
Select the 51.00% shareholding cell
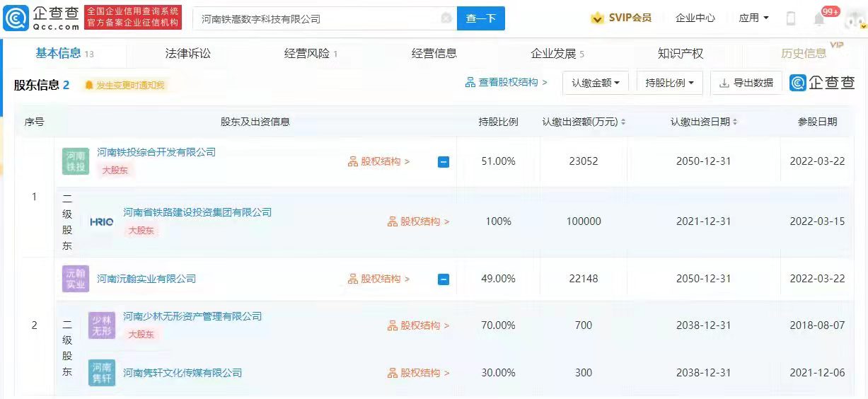[499, 161]
